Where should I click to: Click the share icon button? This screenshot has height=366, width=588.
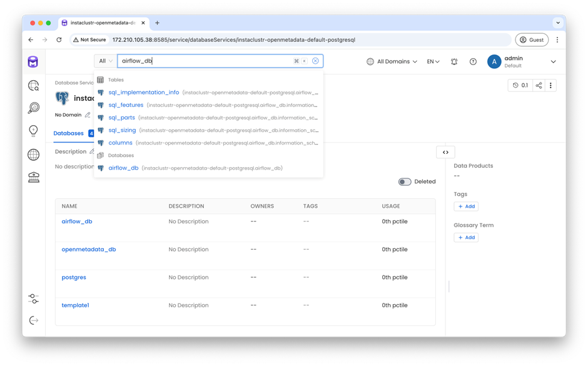pos(539,86)
